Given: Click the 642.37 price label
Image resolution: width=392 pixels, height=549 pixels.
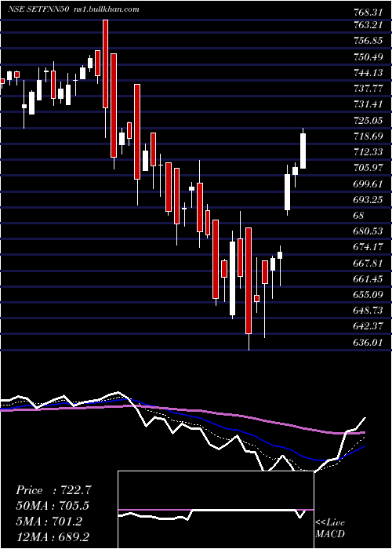Looking at the screenshot, I should tap(366, 326).
